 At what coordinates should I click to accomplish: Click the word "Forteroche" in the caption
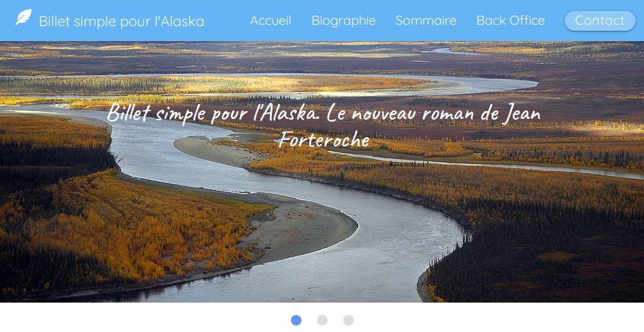[324, 141]
